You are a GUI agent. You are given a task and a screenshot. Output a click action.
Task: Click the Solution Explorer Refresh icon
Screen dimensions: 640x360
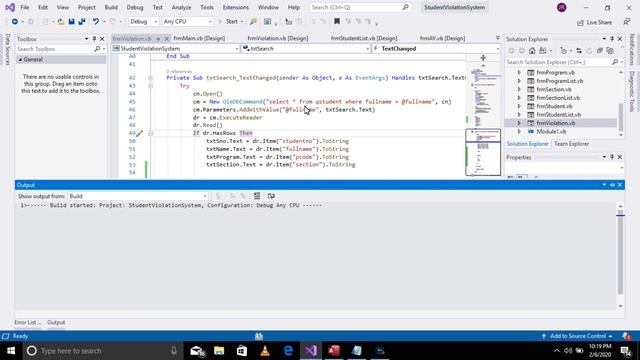point(589,51)
